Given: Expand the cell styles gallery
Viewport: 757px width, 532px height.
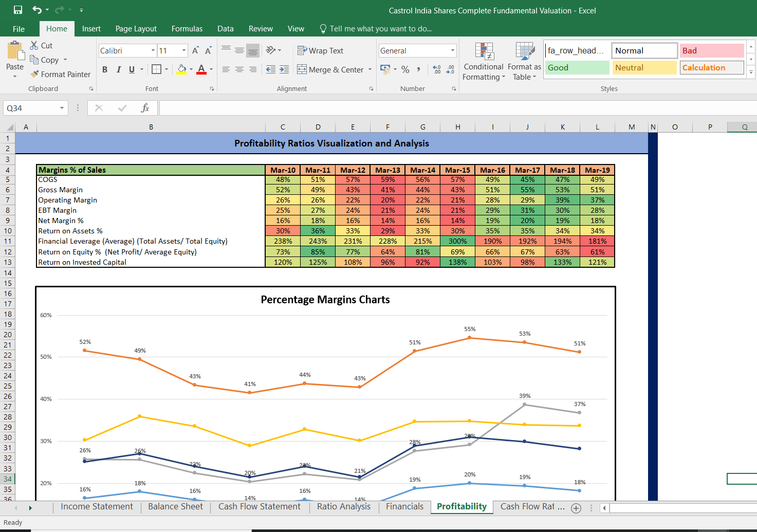Looking at the screenshot, I should (751, 72).
